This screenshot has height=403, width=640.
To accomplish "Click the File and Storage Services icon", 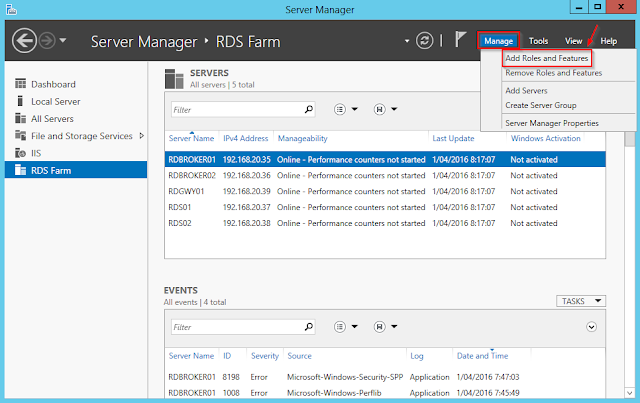I will click(20, 136).
